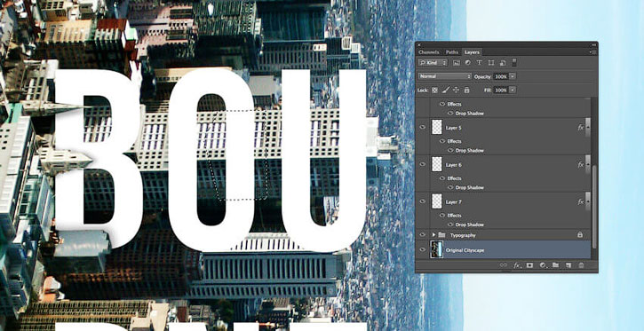The width and height of the screenshot is (644, 331).
Task: Select the 'Layer 5' name
Action: 453,128
